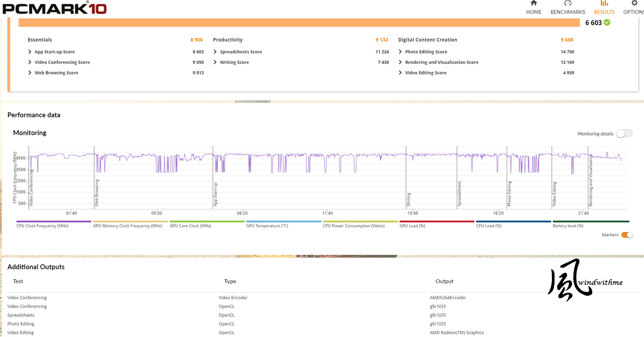This screenshot has width=644, height=337.
Task: Toggle the CPU Clock Frequency legend series
Action: pos(42,226)
